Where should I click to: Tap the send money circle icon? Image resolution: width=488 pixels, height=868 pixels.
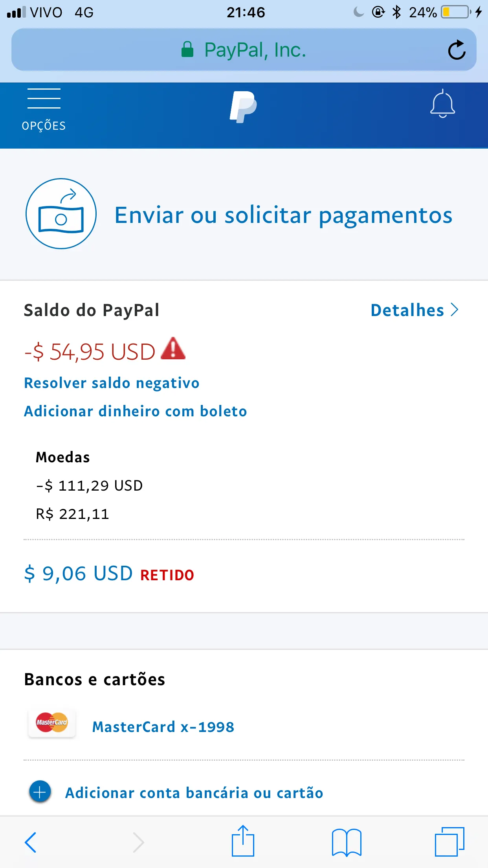[x=61, y=214]
